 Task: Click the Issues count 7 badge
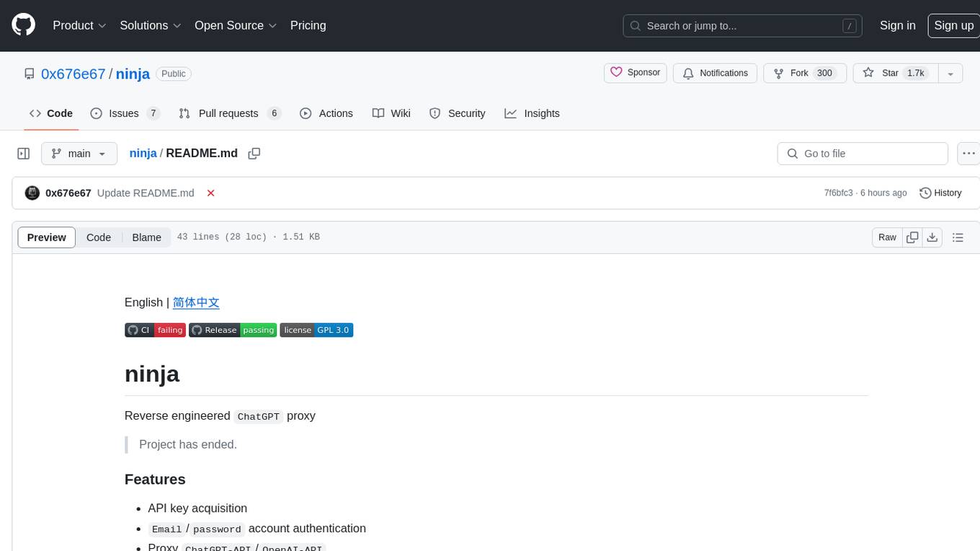click(x=153, y=113)
